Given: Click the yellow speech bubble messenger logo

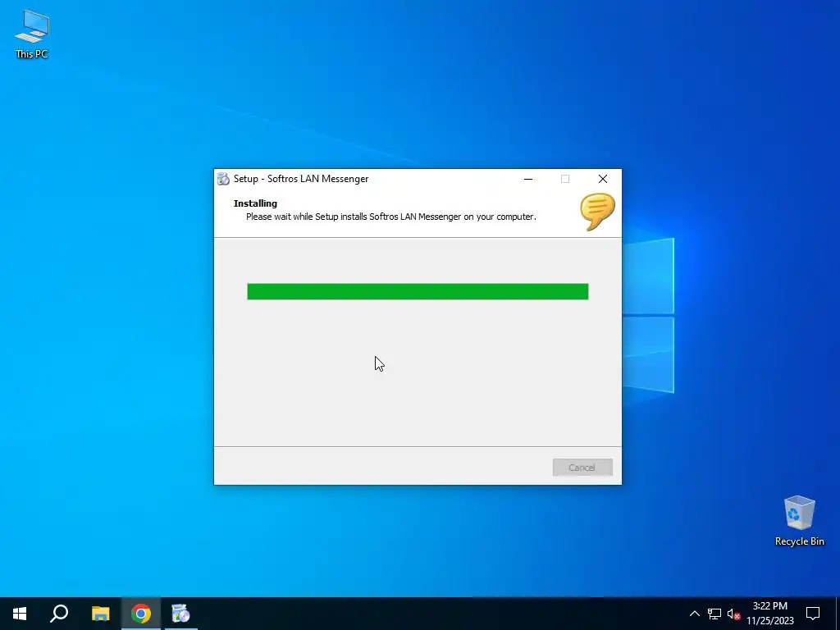Looking at the screenshot, I should (x=597, y=212).
